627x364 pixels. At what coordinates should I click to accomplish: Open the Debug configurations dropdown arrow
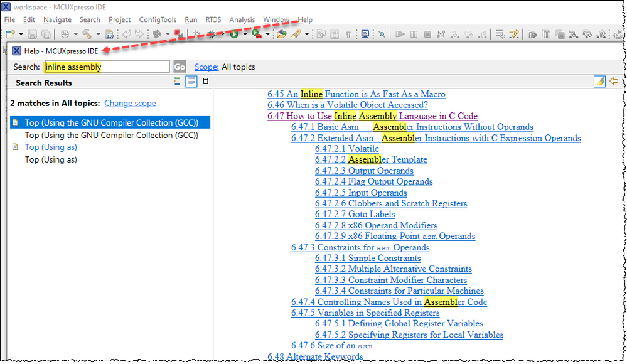click(x=222, y=35)
